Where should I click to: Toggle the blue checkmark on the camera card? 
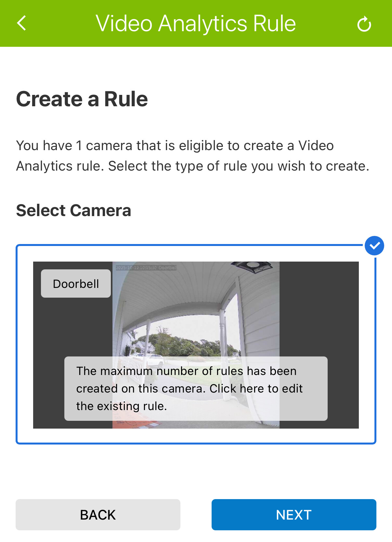coord(374,246)
